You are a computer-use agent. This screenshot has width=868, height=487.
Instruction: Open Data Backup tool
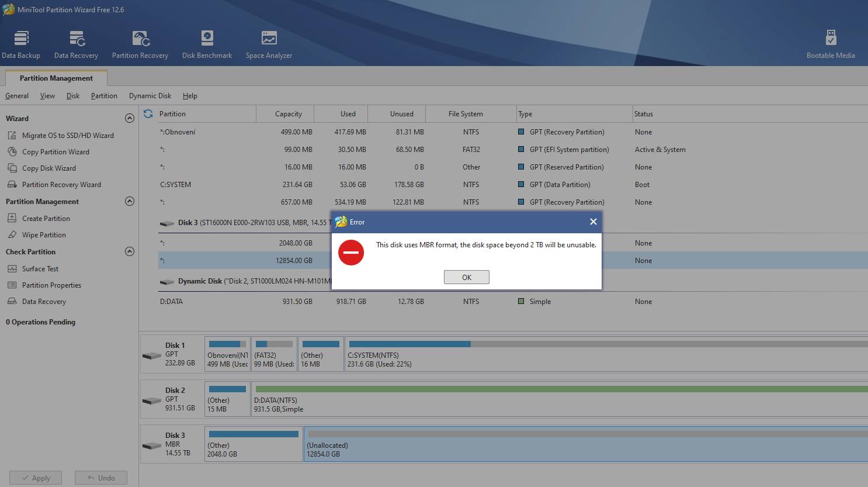tap(21, 44)
